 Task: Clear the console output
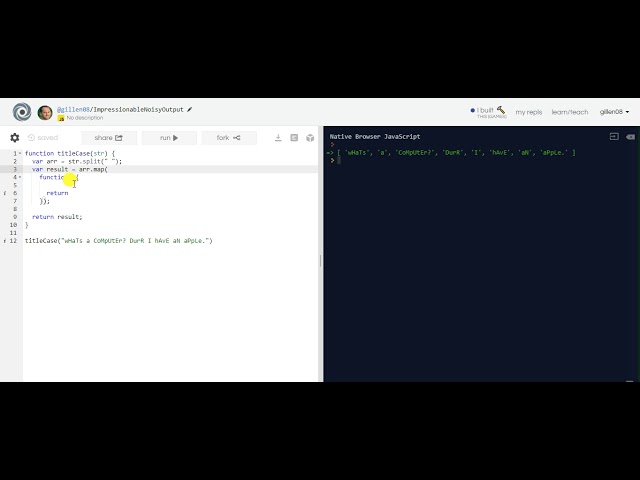(630, 137)
